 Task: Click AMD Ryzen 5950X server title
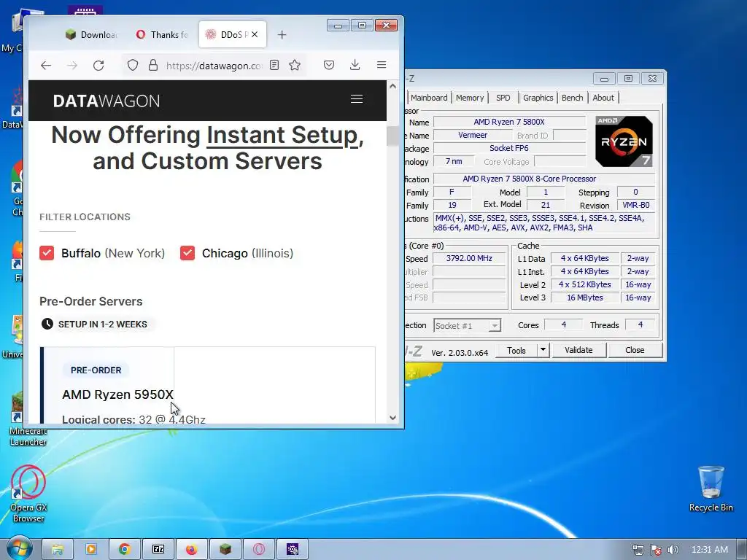117,394
